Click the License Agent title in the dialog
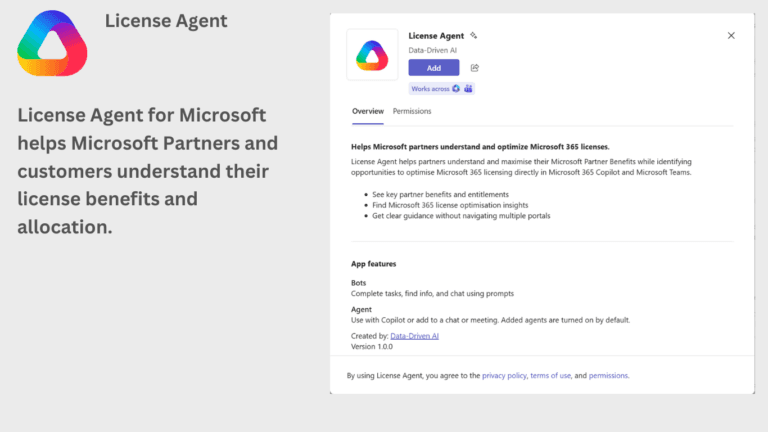 pyautogui.click(x=437, y=35)
